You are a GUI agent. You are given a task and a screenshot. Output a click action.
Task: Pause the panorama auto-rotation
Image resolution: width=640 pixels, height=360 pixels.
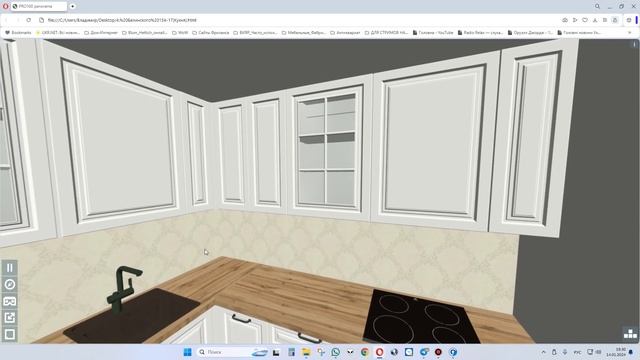(x=10, y=268)
